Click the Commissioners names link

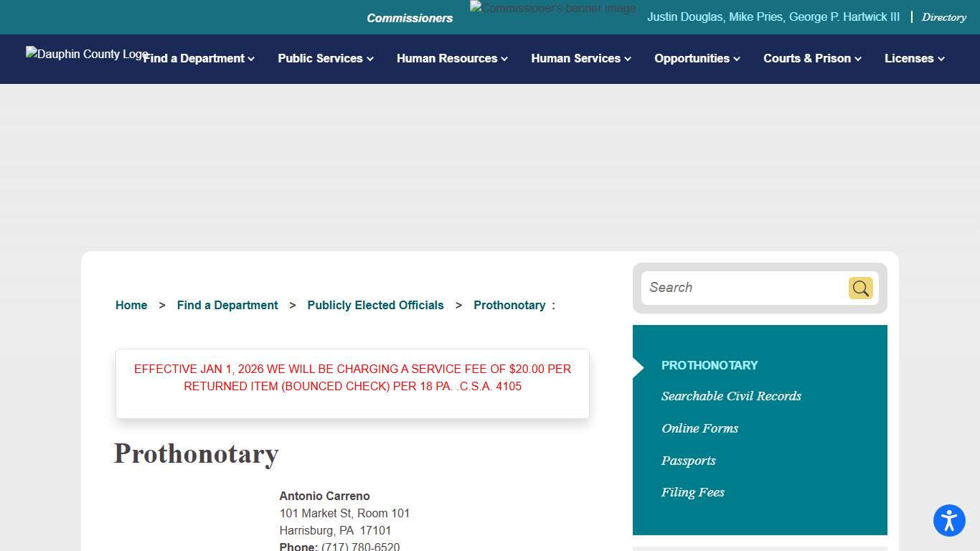point(773,17)
